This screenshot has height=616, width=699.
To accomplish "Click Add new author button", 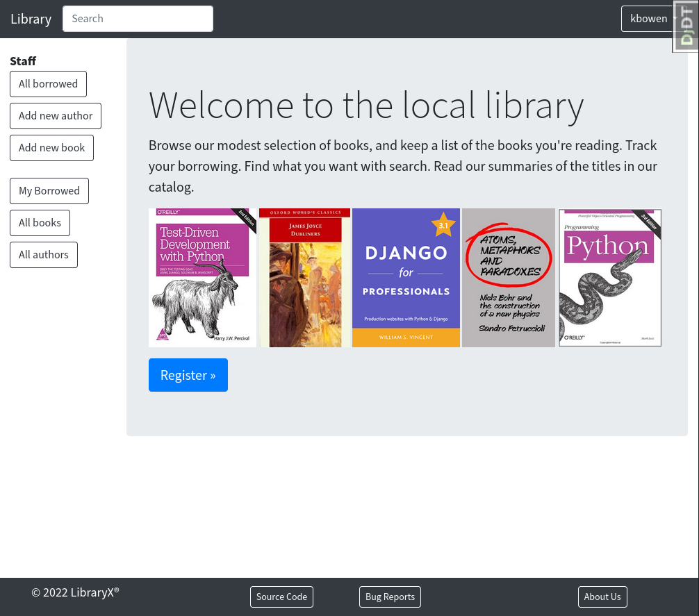I will pyautogui.click(x=56, y=116).
